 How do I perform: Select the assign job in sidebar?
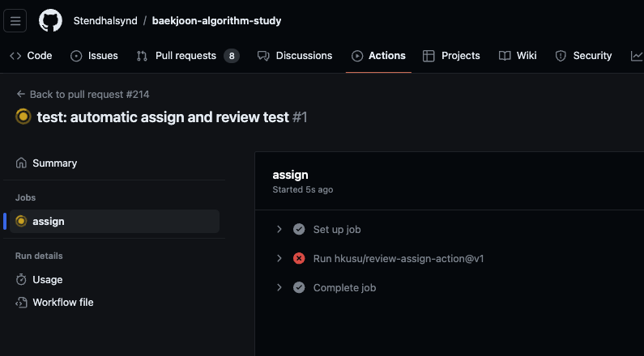[x=114, y=222]
